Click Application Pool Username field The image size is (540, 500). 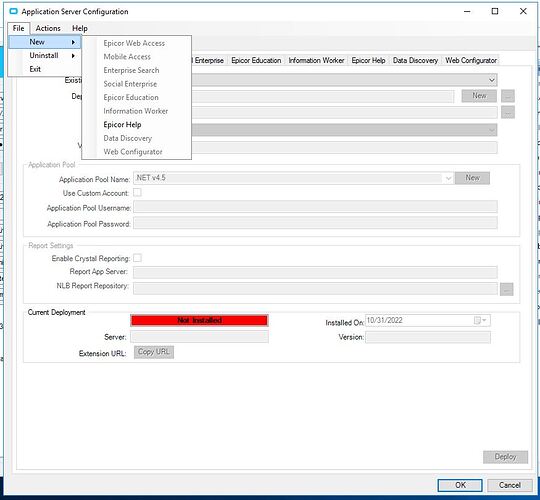pyautogui.click(x=315, y=207)
